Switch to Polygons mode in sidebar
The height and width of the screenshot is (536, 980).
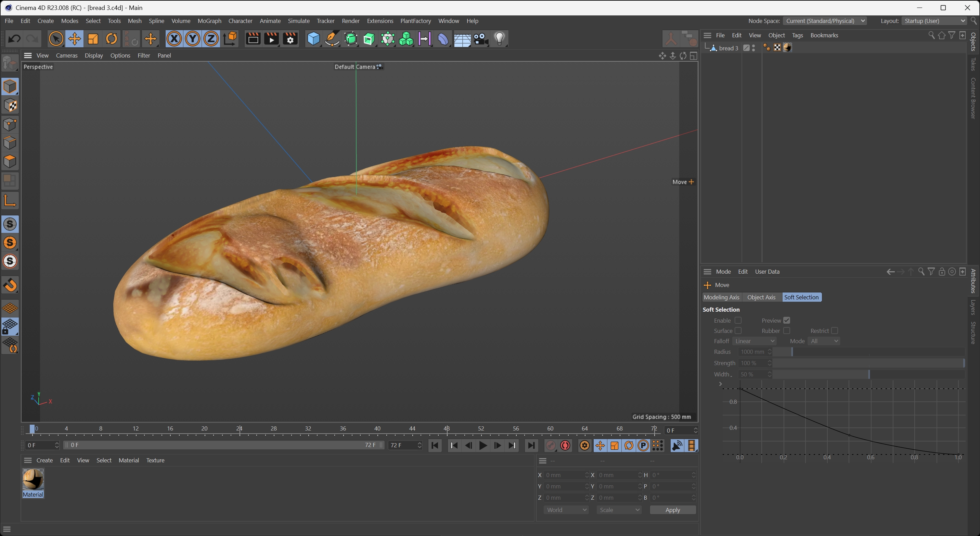point(10,161)
